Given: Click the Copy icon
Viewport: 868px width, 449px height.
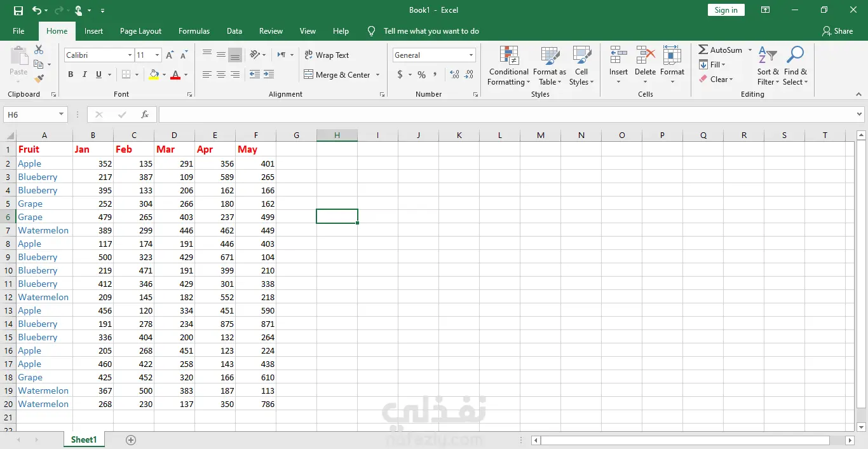Looking at the screenshot, I should tap(39, 64).
